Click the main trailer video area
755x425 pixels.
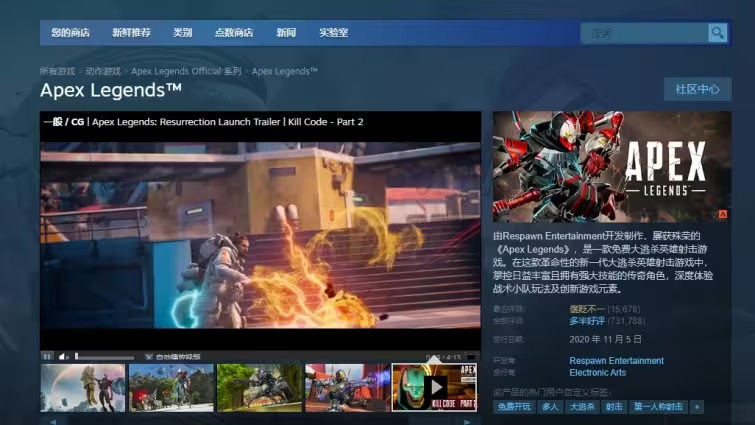260,235
